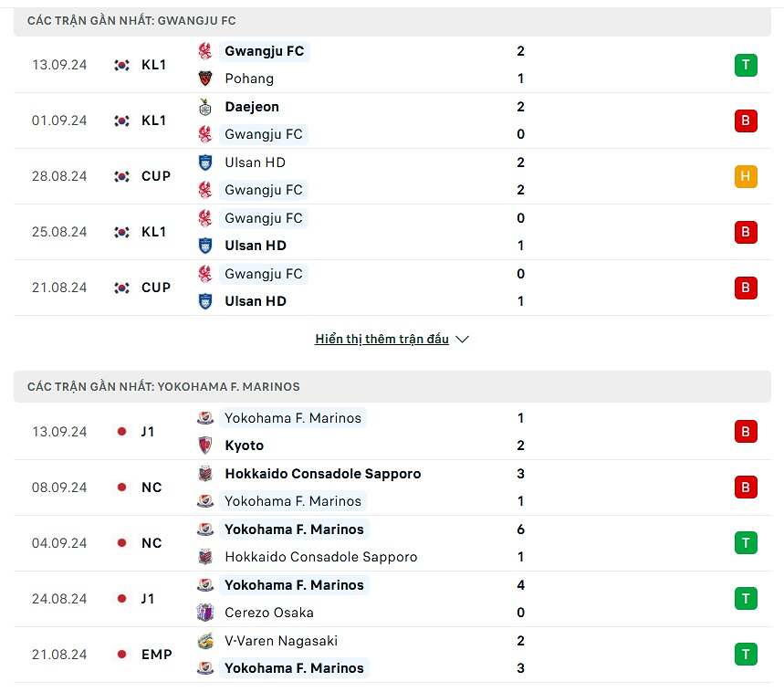Click the red B badge for Kyoto match
The width and height of the screenshot is (784, 692).
click(x=746, y=432)
